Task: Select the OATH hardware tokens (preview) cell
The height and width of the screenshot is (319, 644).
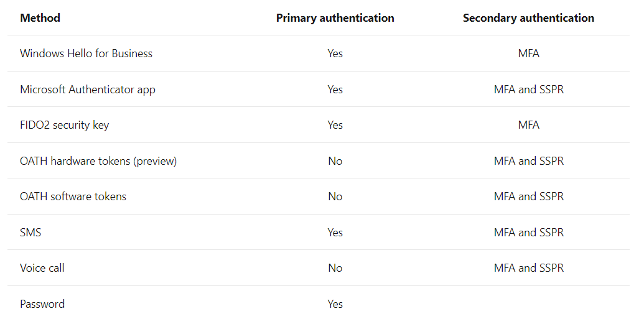Action: pos(98,161)
